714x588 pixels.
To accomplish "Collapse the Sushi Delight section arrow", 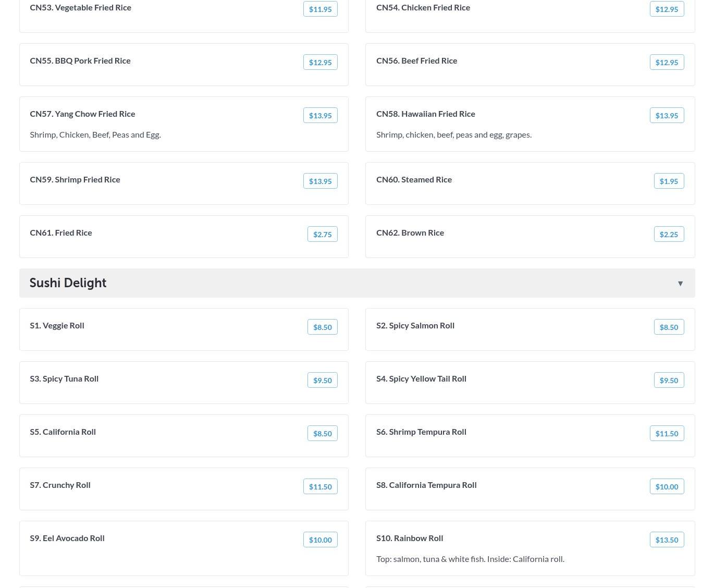I will (x=680, y=284).
